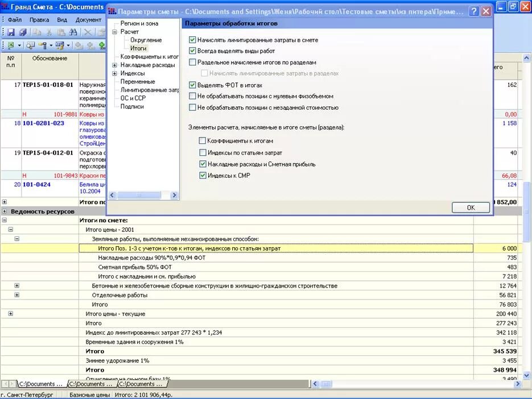Expand the 'Отделочные работы' row

17,295
